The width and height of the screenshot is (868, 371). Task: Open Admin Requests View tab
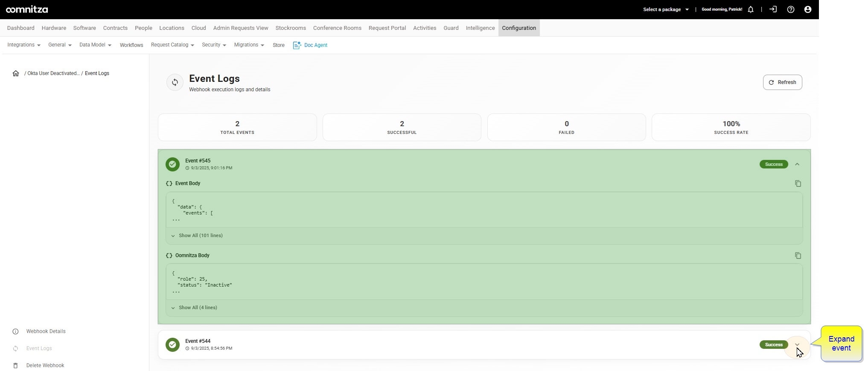(241, 28)
